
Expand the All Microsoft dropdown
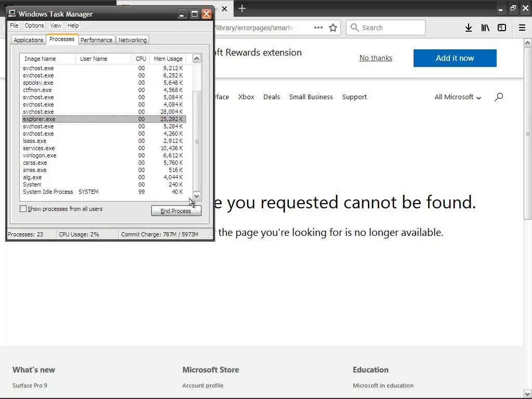tap(458, 97)
